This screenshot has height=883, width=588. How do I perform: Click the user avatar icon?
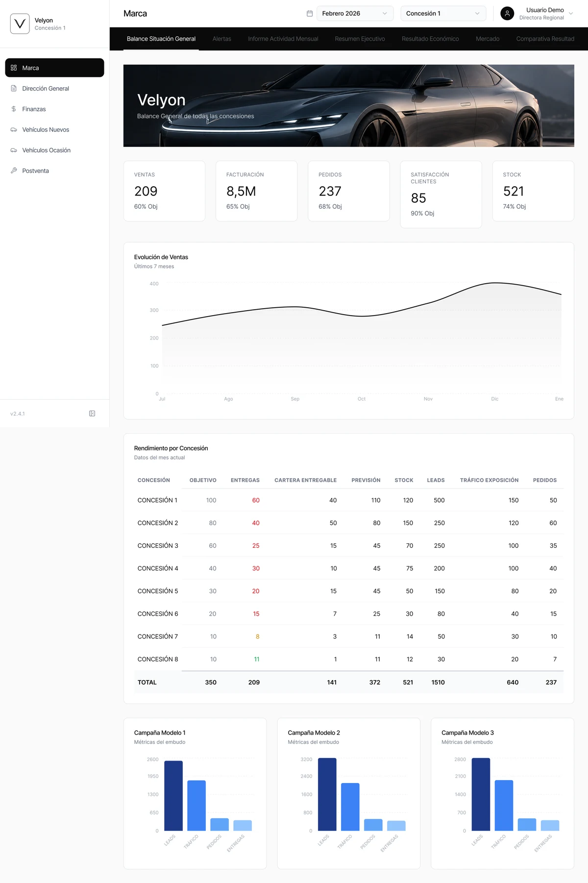[507, 13]
